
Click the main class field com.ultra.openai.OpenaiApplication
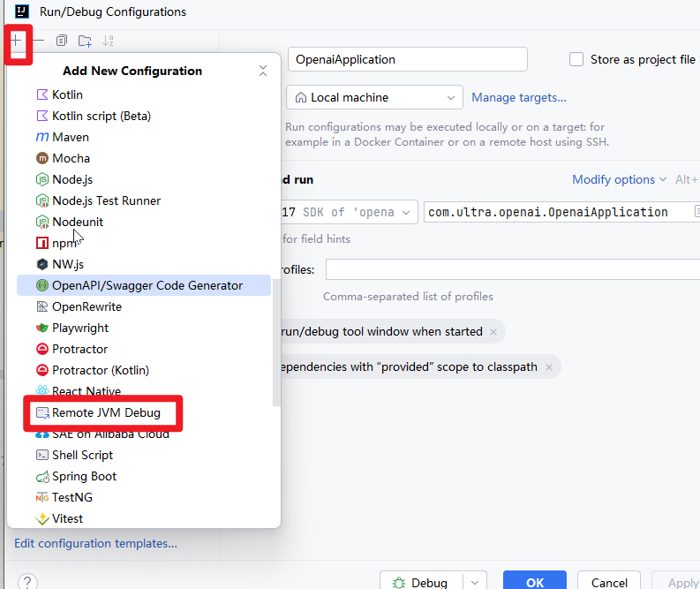tap(561, 212)
